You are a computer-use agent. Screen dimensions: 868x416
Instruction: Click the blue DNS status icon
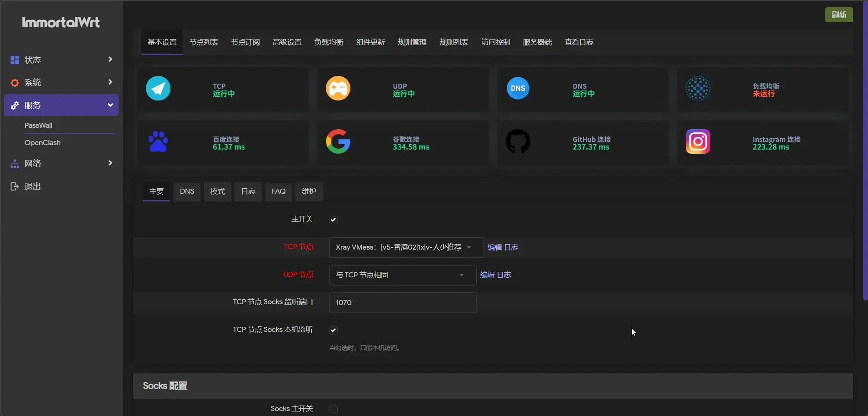pyautogui.click(x=518, y=88)
